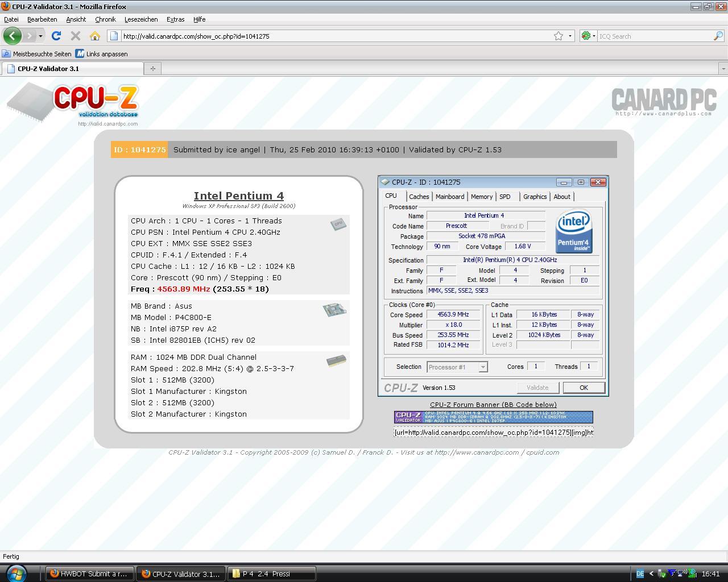The height and width of the screenshot is (582, 728).
Task: Open the search engine selector dropdown
Action: point(588,36)
